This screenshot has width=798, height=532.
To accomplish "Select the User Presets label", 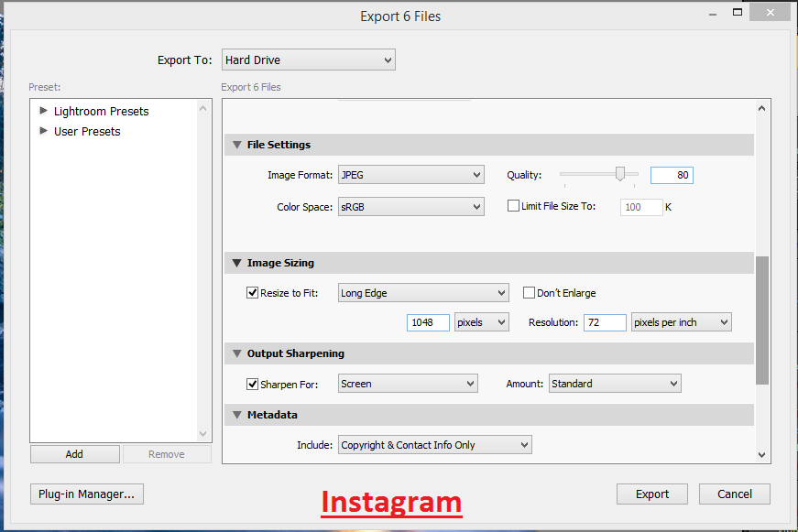I will tap(87, 132).
